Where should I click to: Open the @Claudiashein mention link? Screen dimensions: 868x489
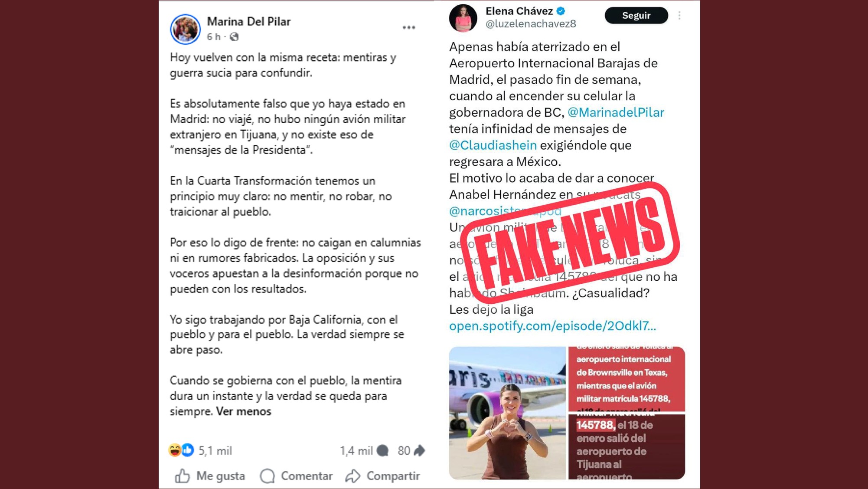[x=493, y=145]
